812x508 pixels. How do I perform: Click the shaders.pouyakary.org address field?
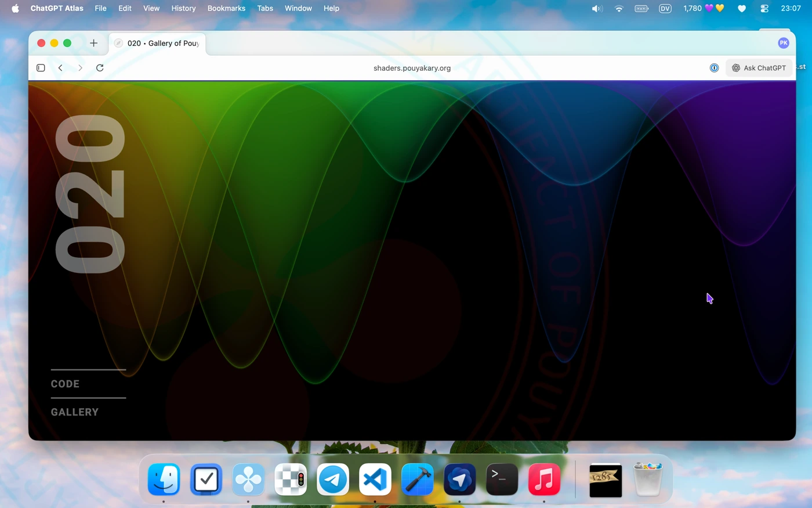pos(412,68)
